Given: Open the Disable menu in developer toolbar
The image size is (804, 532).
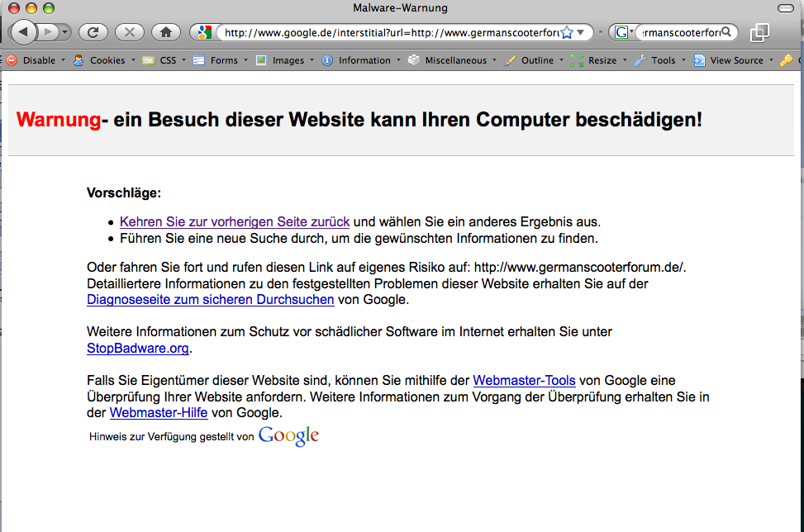Looking at the screenshot, I should coord(39,60).
